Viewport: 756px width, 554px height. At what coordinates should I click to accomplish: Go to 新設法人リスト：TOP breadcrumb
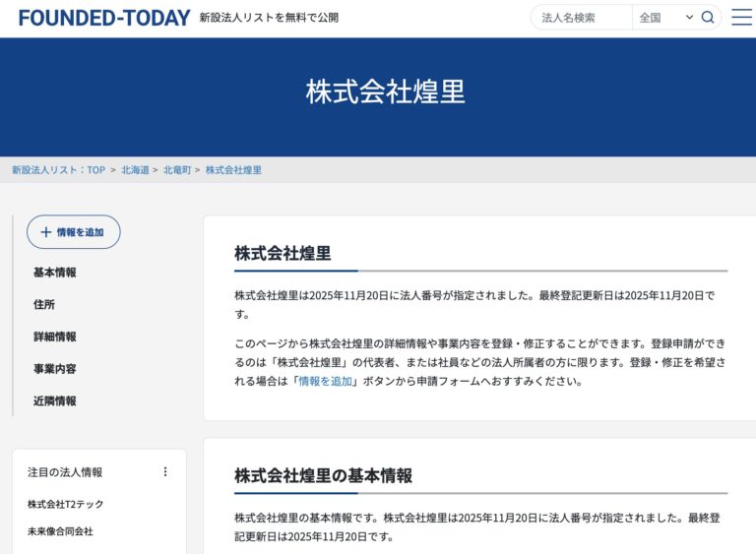pyautogui.click(x=58, y=170)
